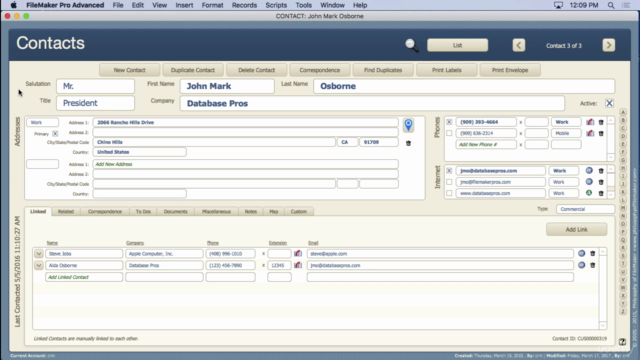Screen dimensions: 640x360
Task: Change phone type Work for (909) 393-4664
Action: point(566,122)
